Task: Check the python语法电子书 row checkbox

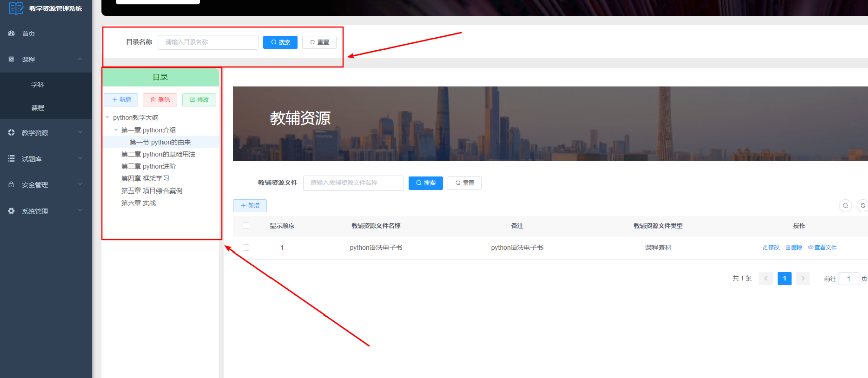Action: click(246, 248)
